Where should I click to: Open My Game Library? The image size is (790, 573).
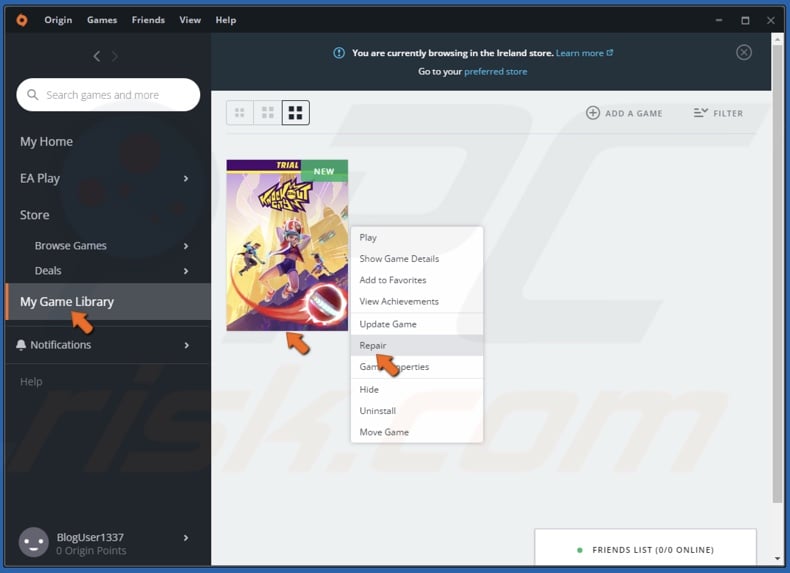coord(108,301)
